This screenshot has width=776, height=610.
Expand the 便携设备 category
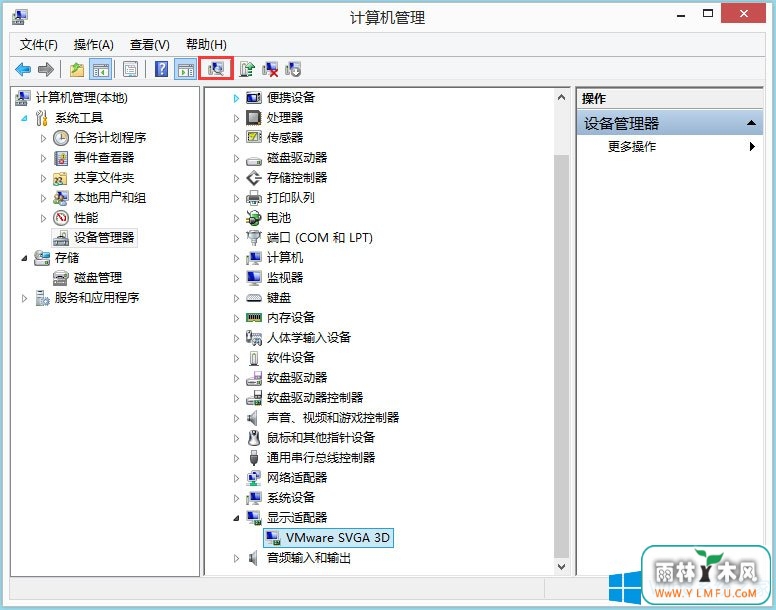pyautogui.click(x=236, y=98)
